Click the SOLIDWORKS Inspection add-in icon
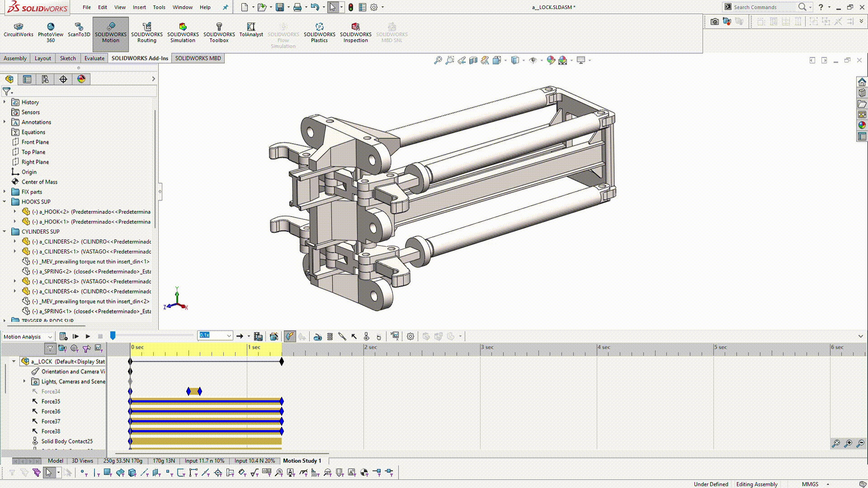 (x=356, y=33)
